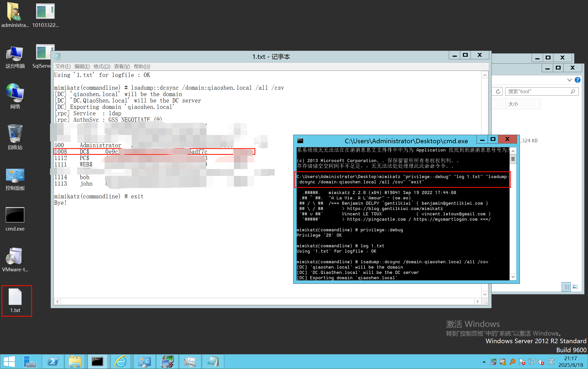588x369 pixels.
Task: Show hidden system tray icons arrow
Action: pyautogui.click(x=484, y=362)
